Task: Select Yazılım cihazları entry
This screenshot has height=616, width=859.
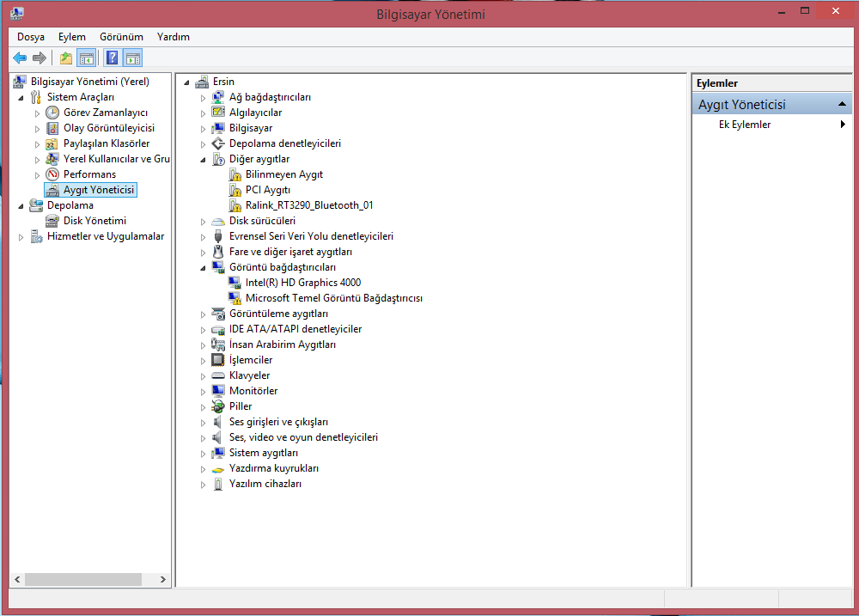Action: 265,484
